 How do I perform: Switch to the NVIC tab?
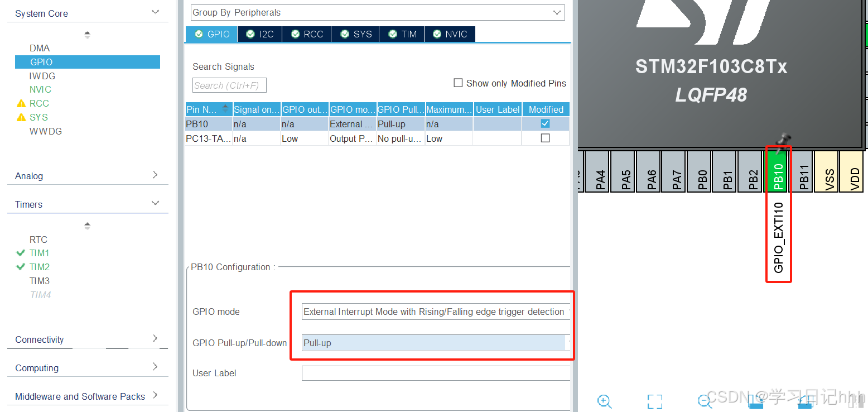tap(450, 34)
